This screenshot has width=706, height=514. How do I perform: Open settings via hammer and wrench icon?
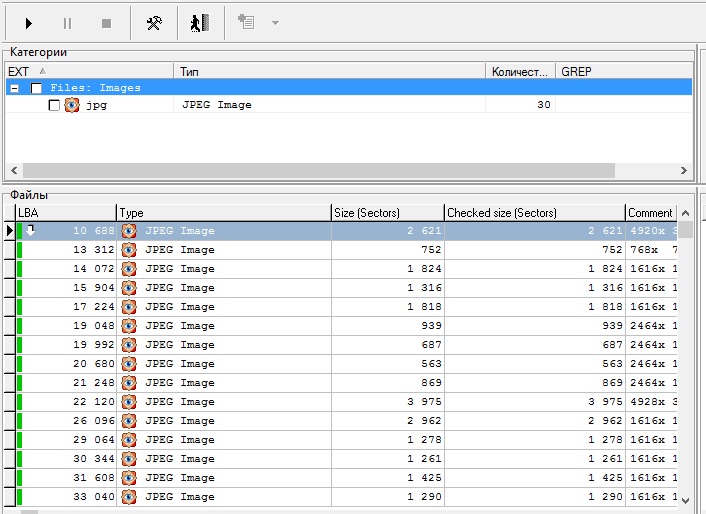pos(154,23)
